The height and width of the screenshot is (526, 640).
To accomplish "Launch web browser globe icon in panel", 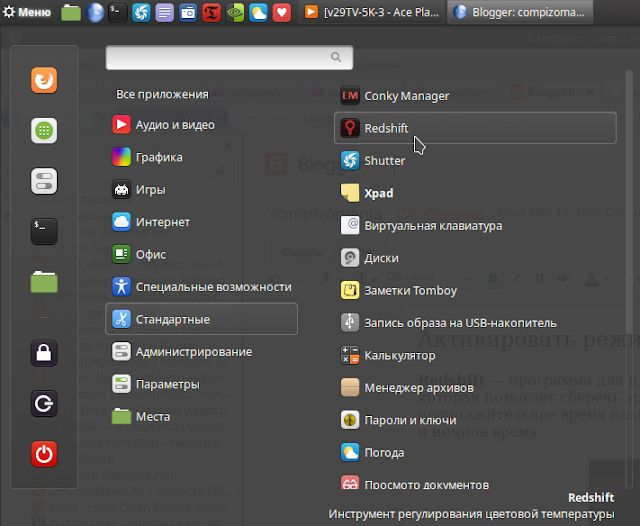I will tap(95, 12).
